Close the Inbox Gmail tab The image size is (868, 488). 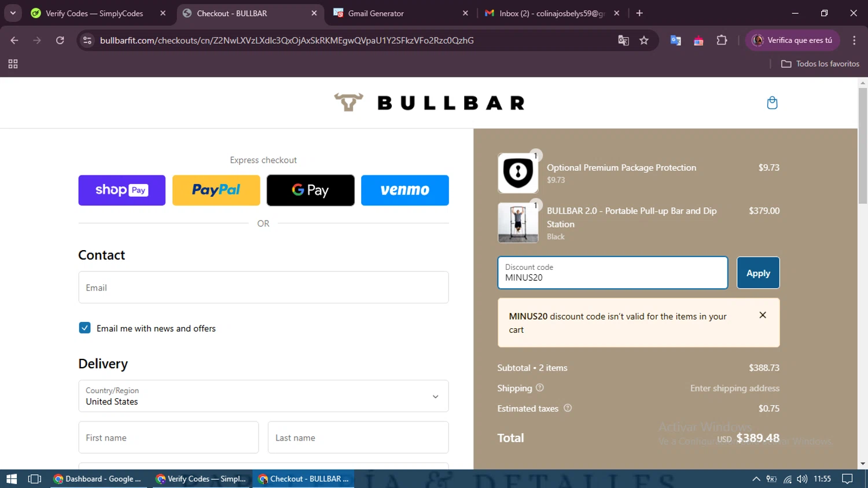pos(617,13)
